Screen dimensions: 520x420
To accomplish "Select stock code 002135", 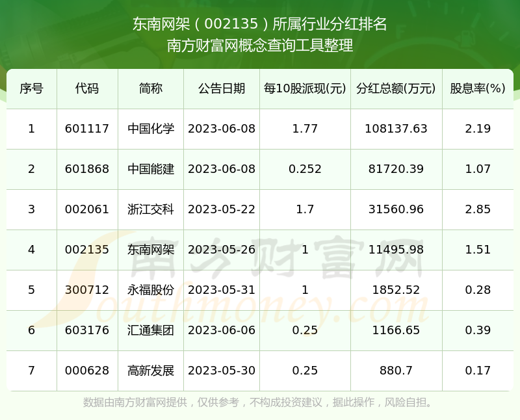I will tap(87, 250).
